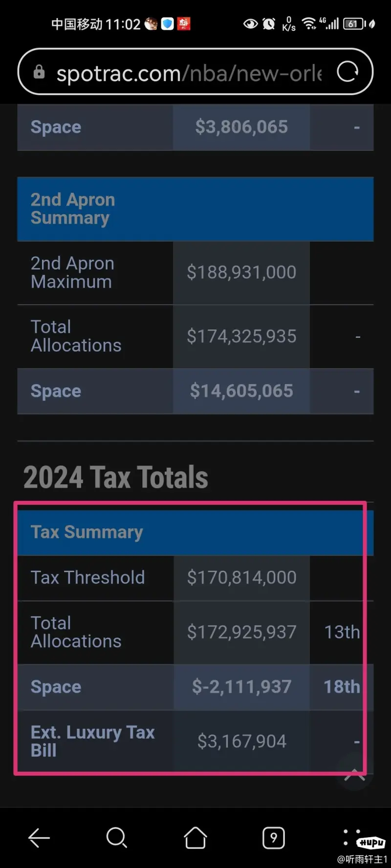
Task: Select the Tax Summary header
Action: click(195, 533)
